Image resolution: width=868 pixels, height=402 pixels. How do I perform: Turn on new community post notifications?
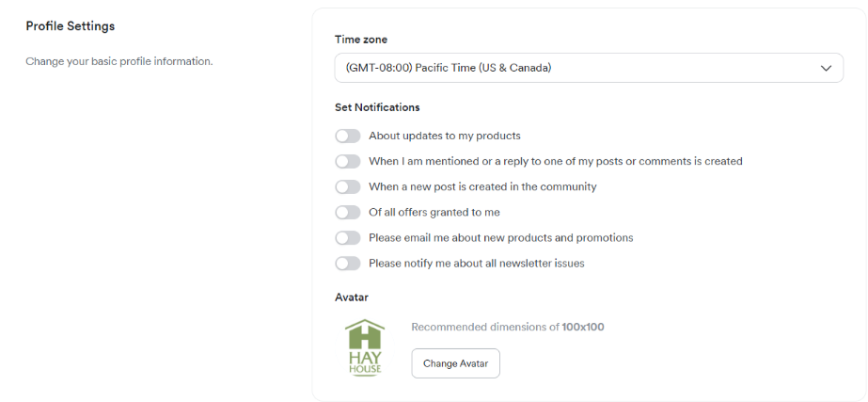click(x=348, y=186)
